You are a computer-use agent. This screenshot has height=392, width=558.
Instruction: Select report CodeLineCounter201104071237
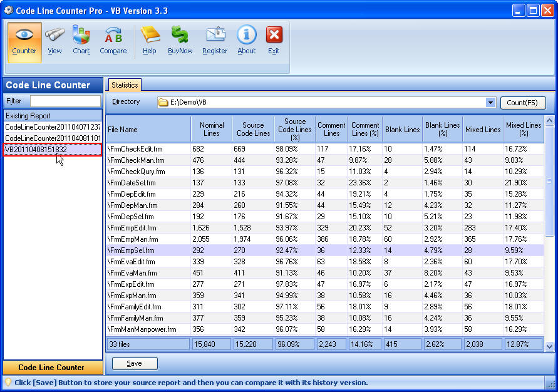pos(53,127)
